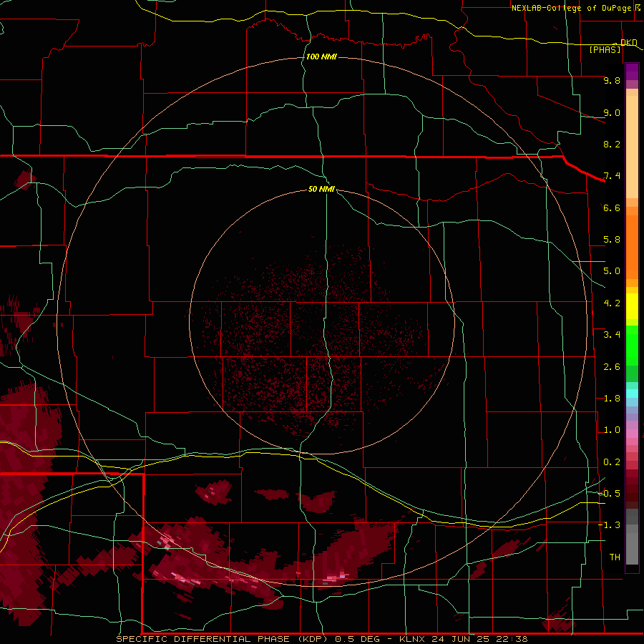Click the TH label on the legend
Viewport: 644px width, 644px height.
pyautogui.click(x=615, y=557)
